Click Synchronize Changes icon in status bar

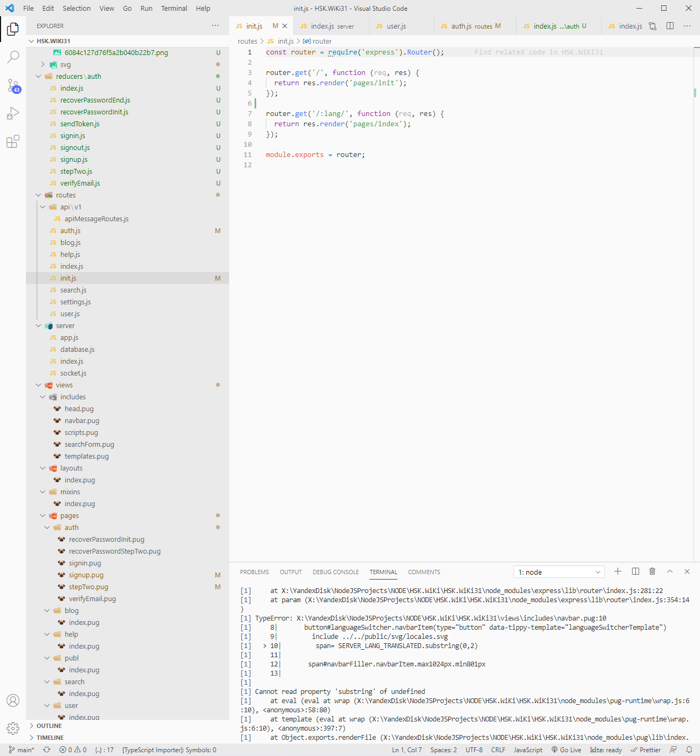[x=47, y=750]
